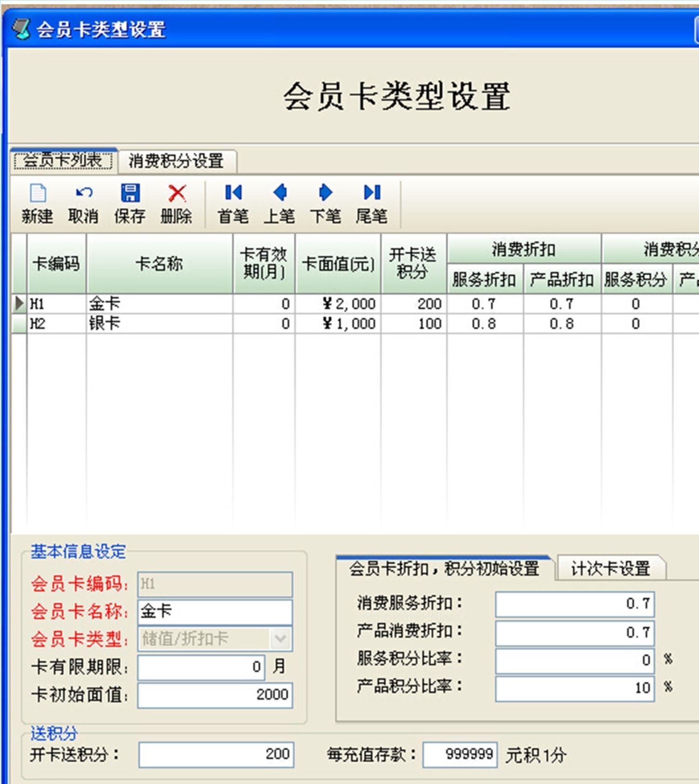Select the 银卡 name cell
Image resolution: width=699 pixels, height=784 pixels.
[159, 323]
